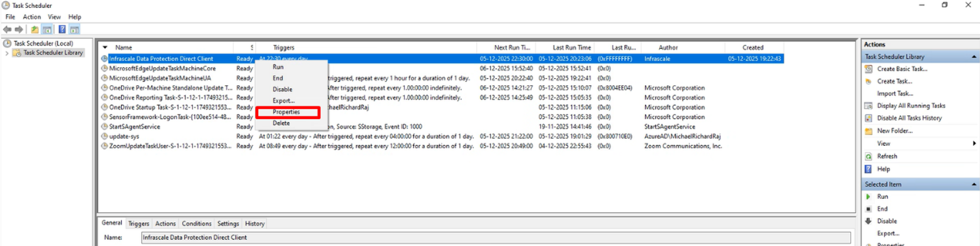Viewport: 980px width, 246px height.
Task: Click the blue Help toolbar icon
Action: pos(62,29)
